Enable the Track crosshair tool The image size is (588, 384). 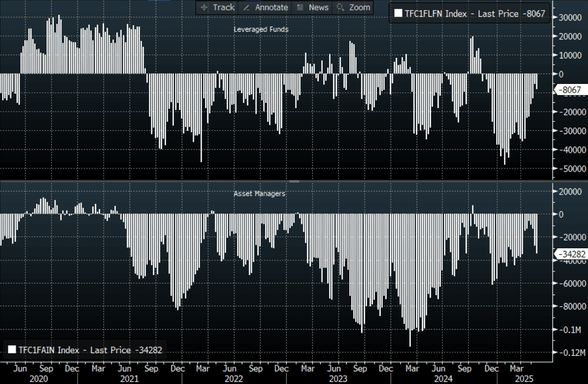tap(218, 7)
